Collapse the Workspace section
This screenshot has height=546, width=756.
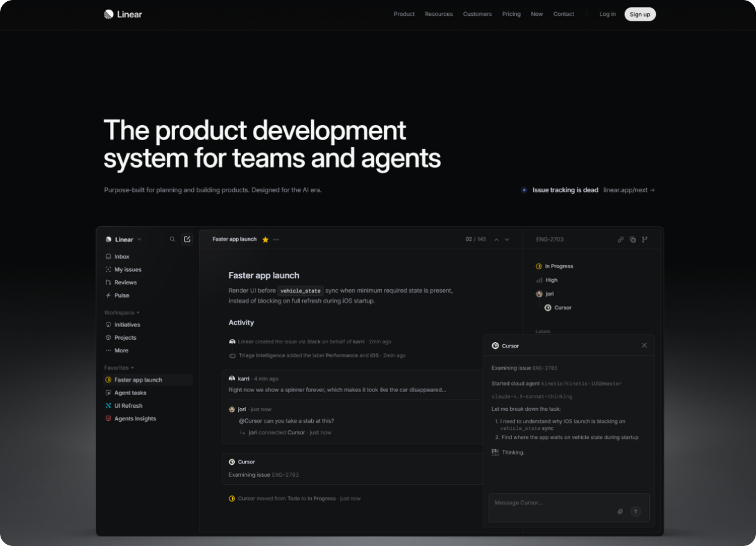[x=121, y=313]
